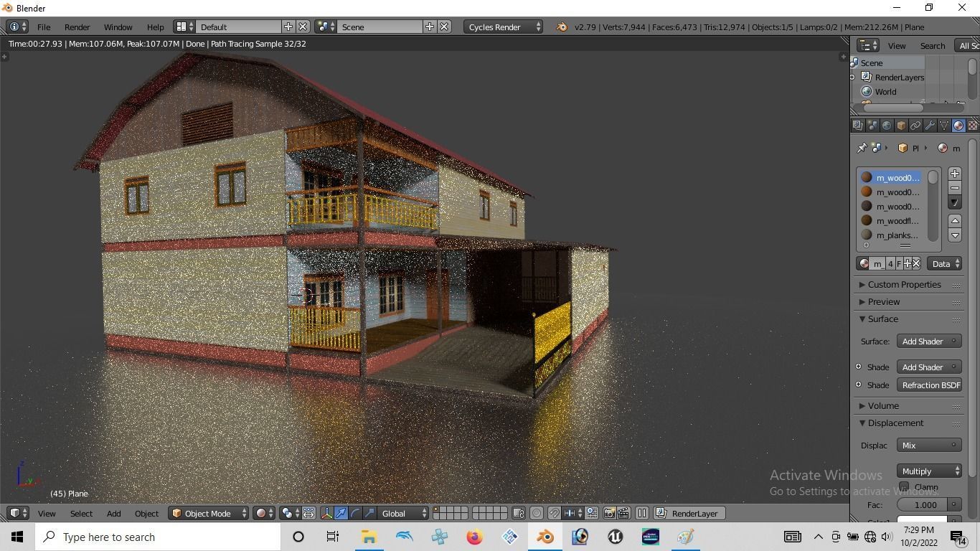
Task: Open the Modifiers properties tab (wrench icon)
Action: tap(930, 126)
